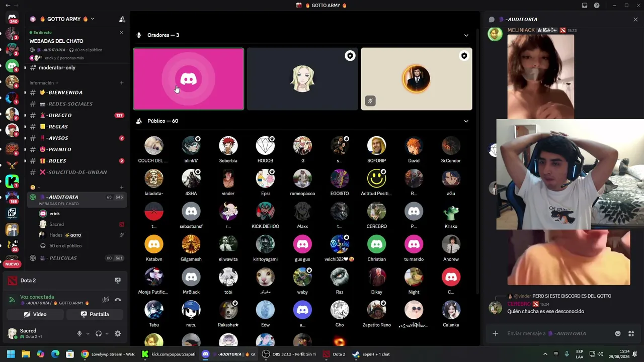
Task: Open Windows Start menu
Action: pos(11,354)
